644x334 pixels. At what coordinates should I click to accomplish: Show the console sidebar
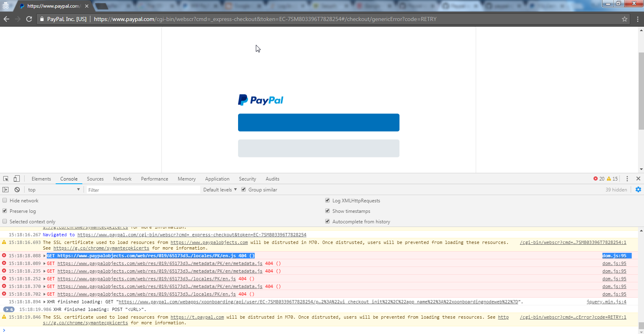click(6, 189)
